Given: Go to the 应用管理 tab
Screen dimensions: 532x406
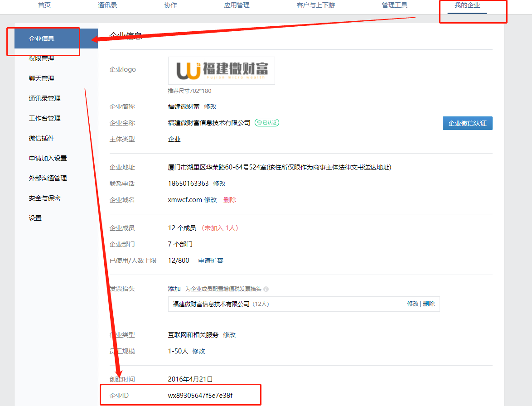Looking at the screenshot, I should click(237, 5).
